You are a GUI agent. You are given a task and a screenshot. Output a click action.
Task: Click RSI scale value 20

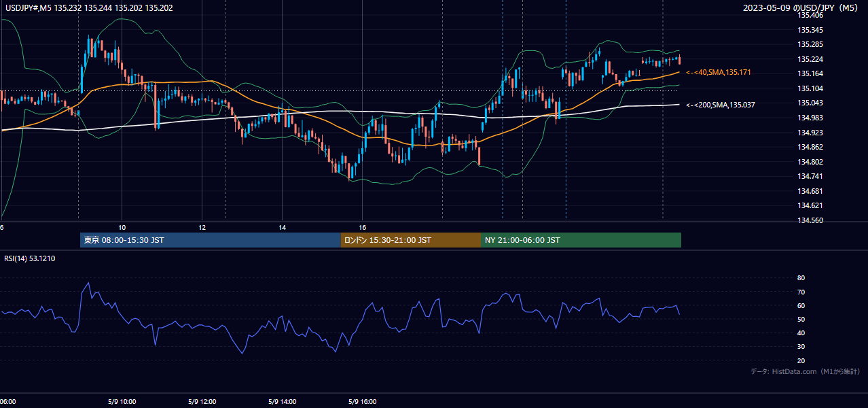(801, 360)
